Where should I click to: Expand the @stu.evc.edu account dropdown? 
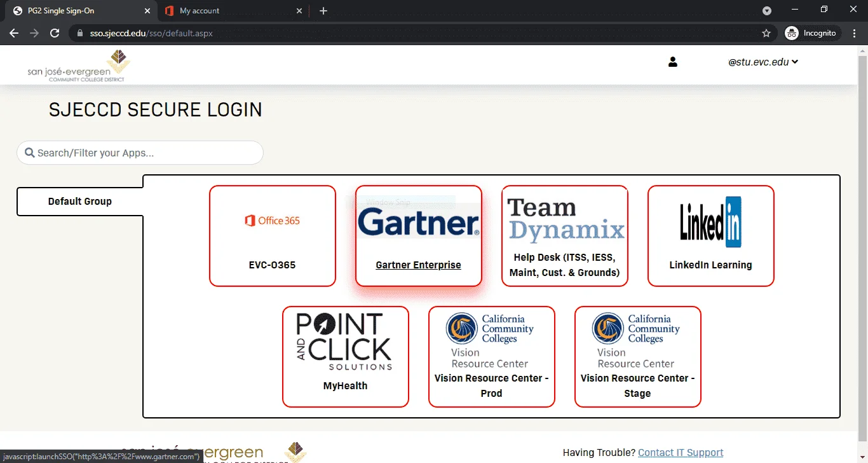(763, 62)
